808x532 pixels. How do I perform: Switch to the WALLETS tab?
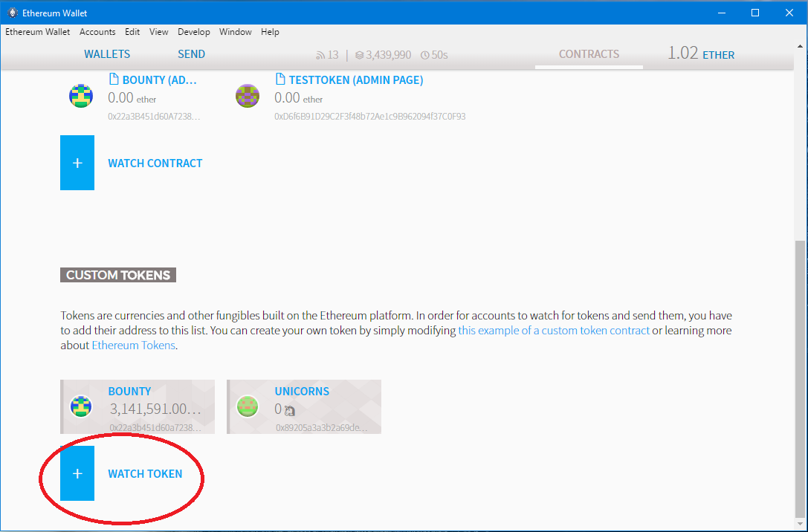[107, 54]
